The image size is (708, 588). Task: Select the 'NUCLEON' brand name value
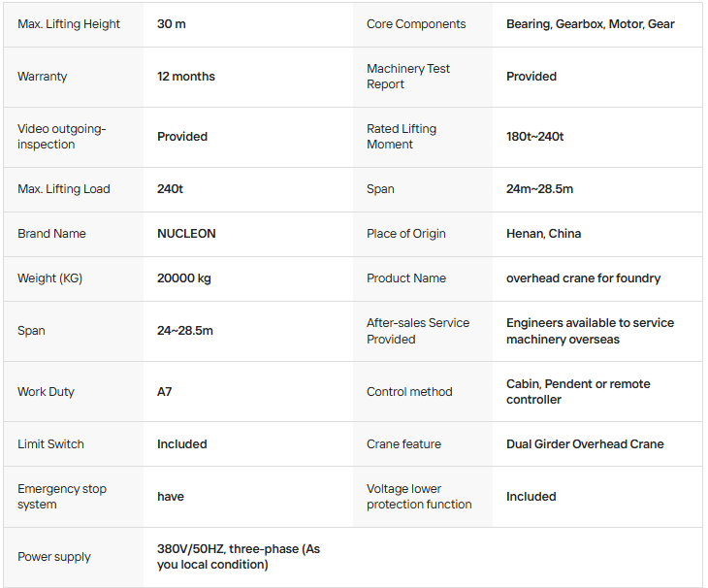[x=186, y=234]
